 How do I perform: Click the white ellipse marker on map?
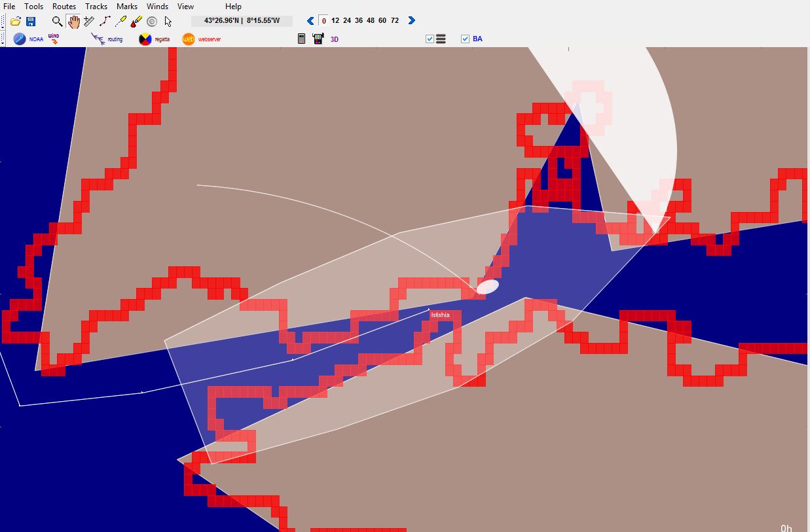click(488, 287)
